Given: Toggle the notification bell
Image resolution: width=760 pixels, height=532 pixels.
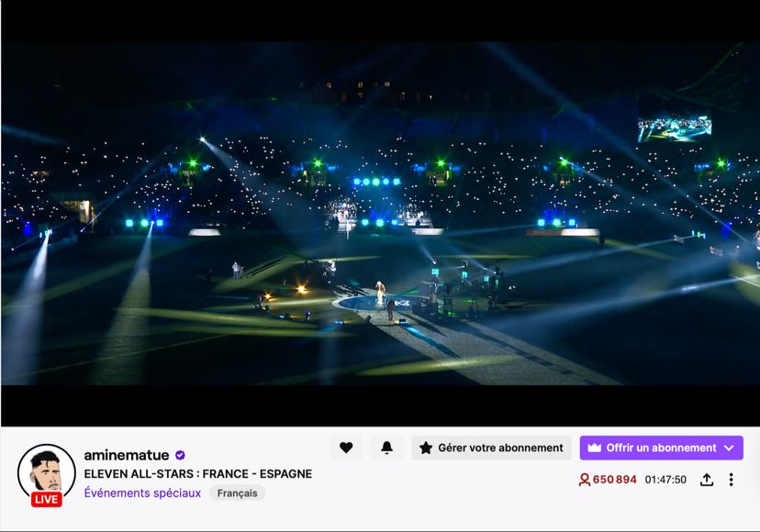Looking at the screenshot, I should (386, 448).
